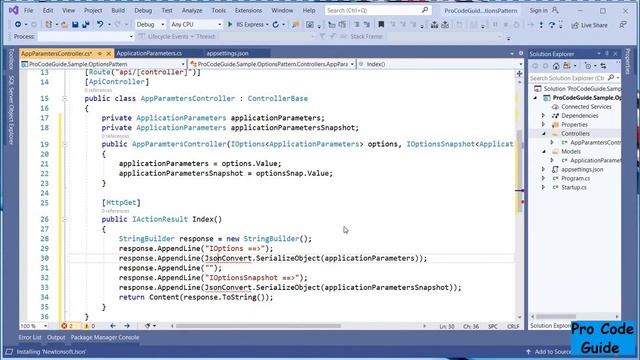Expand the Startup.cs node
Viewport: 640px width, 360px height.
pos(543,187)
